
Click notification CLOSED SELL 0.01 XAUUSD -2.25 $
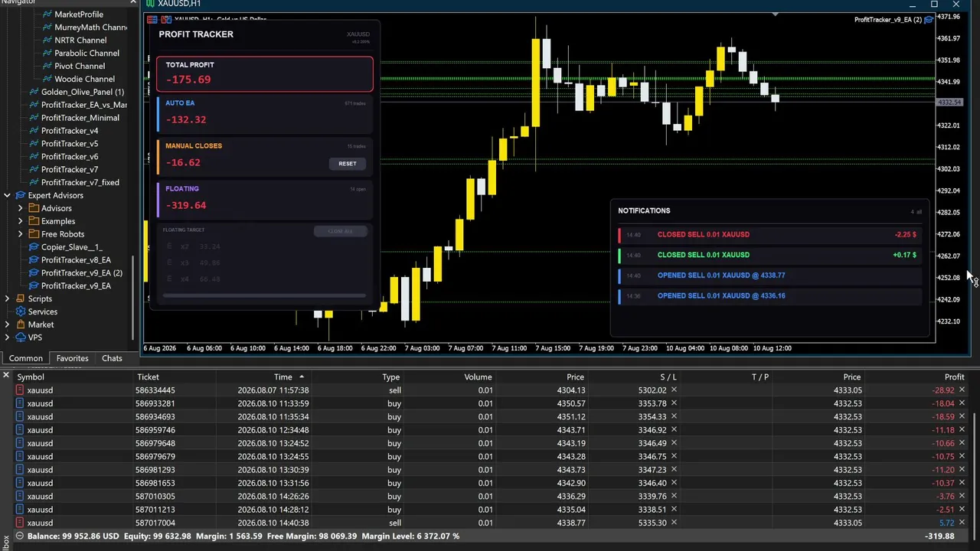769,235
